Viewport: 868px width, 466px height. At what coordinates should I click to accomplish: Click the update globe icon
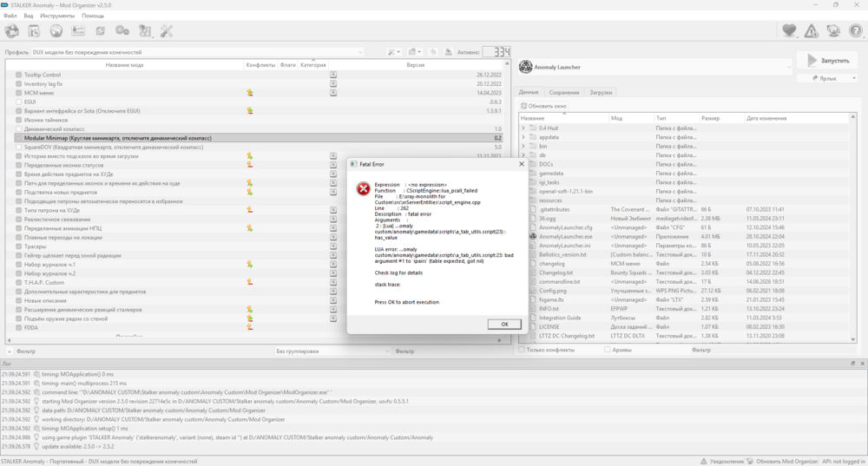(x=833, y=31)
